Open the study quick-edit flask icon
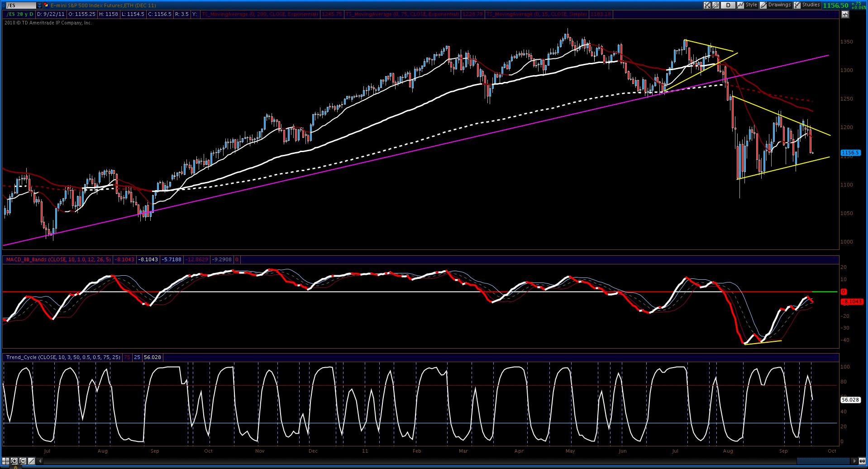This screenshot has width=868, height=469. point(707,5)
